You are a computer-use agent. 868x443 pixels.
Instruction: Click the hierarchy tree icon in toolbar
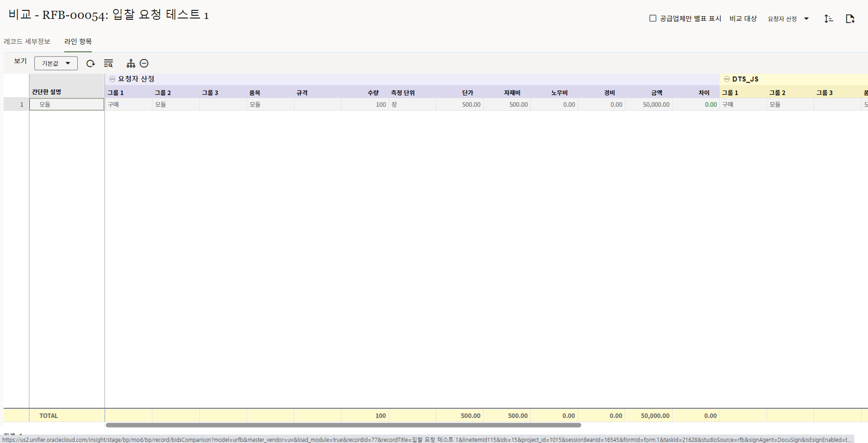131,63
